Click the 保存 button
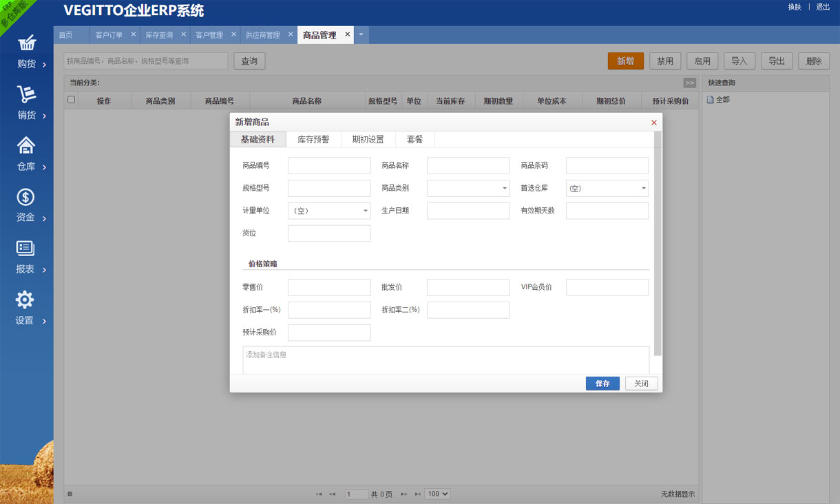Screen dimensions: 840x504 (x=602, y=384)
